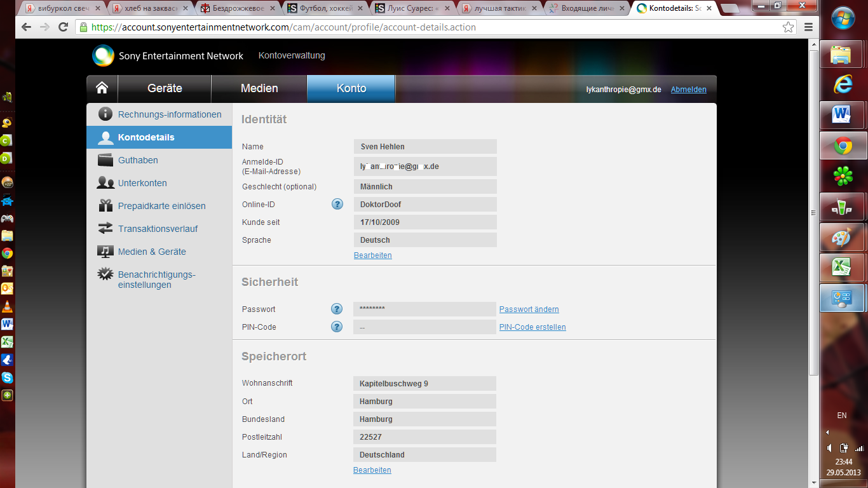Click the clock showing 23:44
The height and width of the screenshot is (488, 868).
(843, 462)
